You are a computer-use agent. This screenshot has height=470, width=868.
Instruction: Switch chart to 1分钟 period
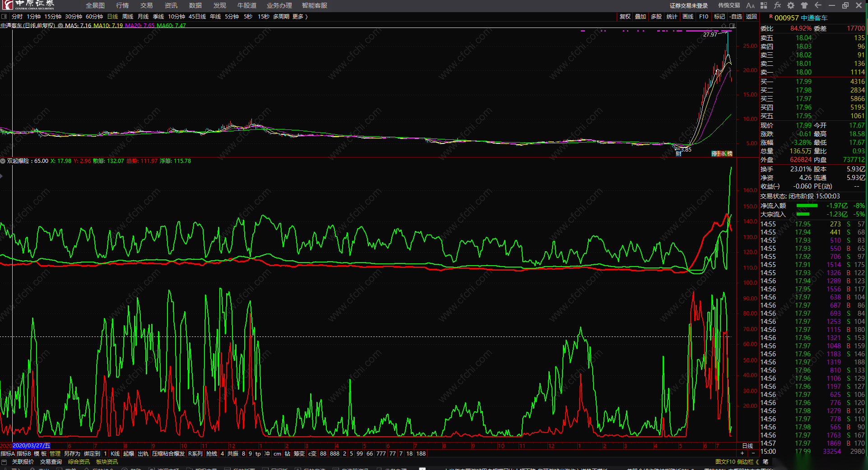click(x=34, y=17)
